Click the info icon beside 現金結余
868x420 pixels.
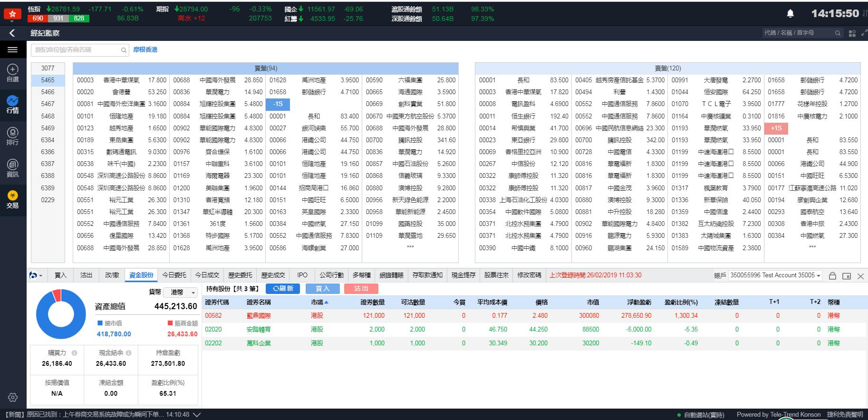(x=129, y=353)
